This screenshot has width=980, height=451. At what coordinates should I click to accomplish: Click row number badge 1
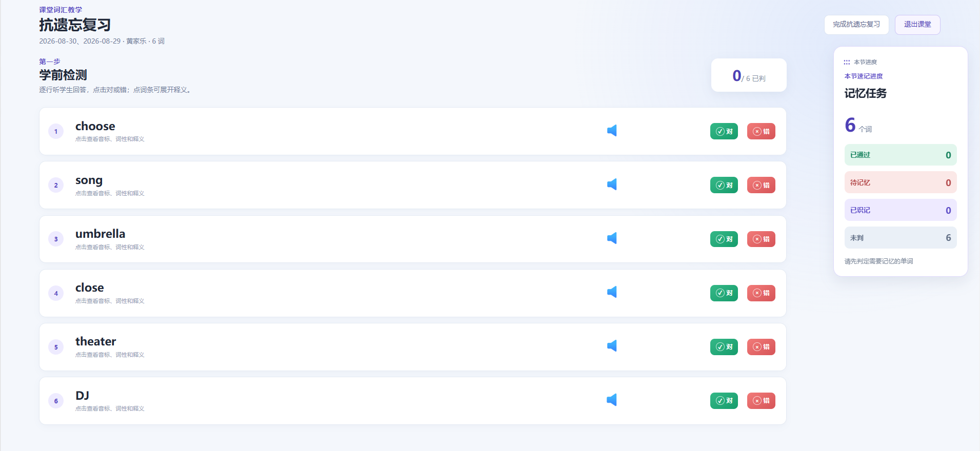56,131
